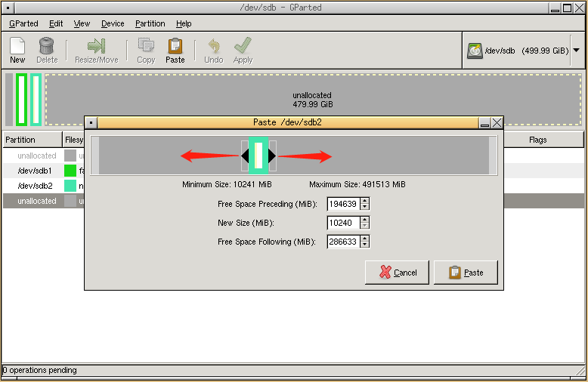
Task: Select the /dev/sdb1 partition row
Action: 34,171
